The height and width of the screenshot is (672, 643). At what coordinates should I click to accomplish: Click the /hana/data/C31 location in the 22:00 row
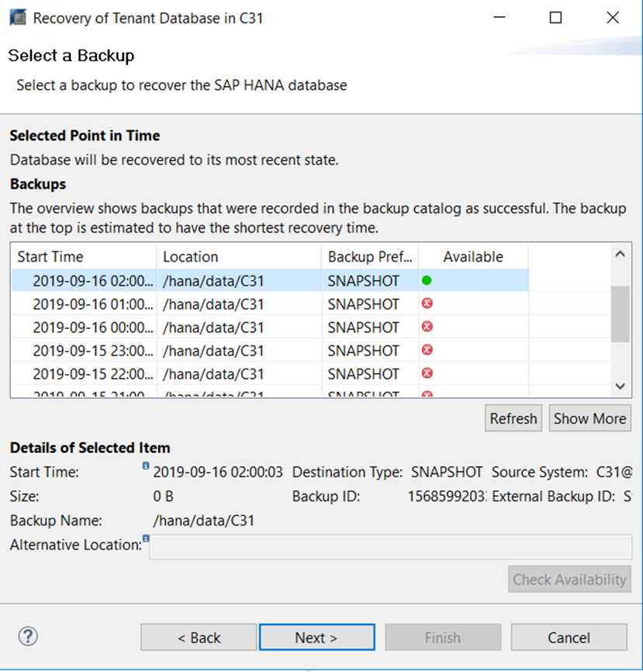(x=213, y=374)
